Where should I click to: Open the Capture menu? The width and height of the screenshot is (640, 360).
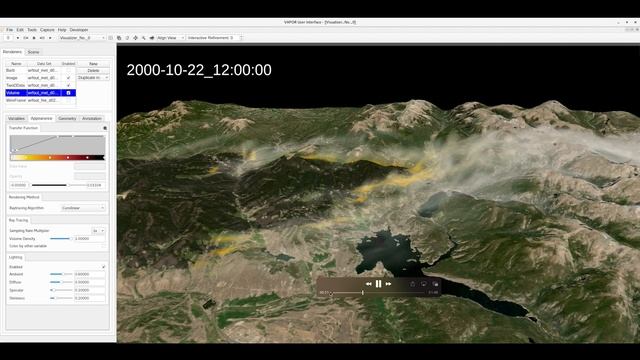coord(47,30)
